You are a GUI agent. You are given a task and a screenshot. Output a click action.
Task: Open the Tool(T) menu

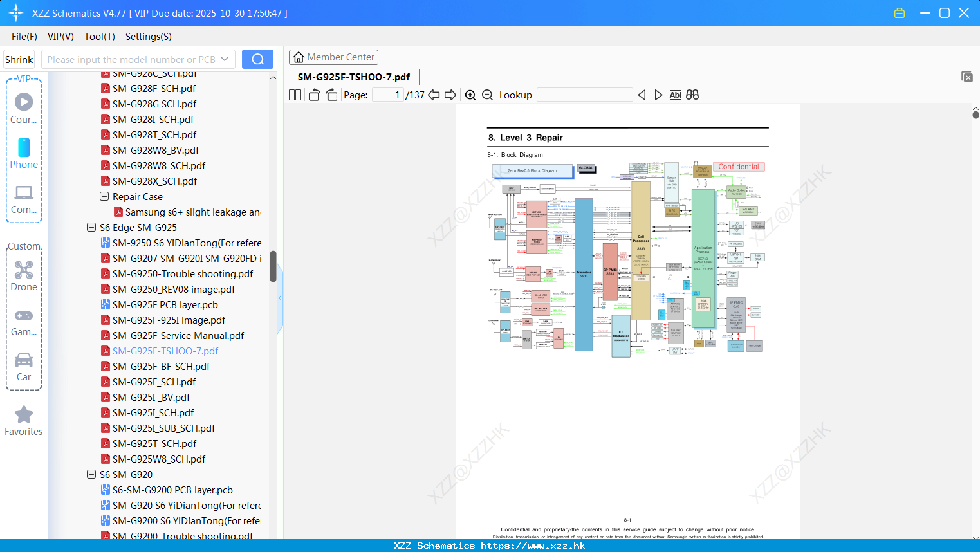pos(100,37)
